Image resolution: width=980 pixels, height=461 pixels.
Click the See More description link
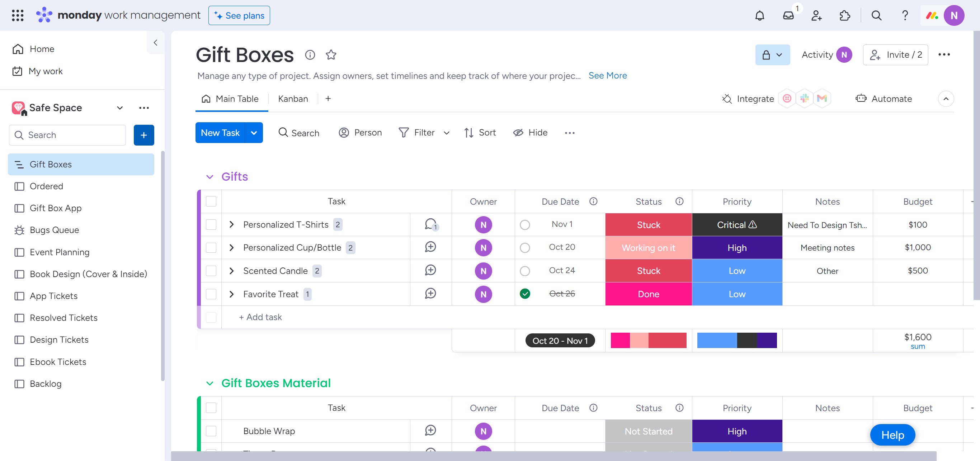pyautogui.click(x=607, y=76)
